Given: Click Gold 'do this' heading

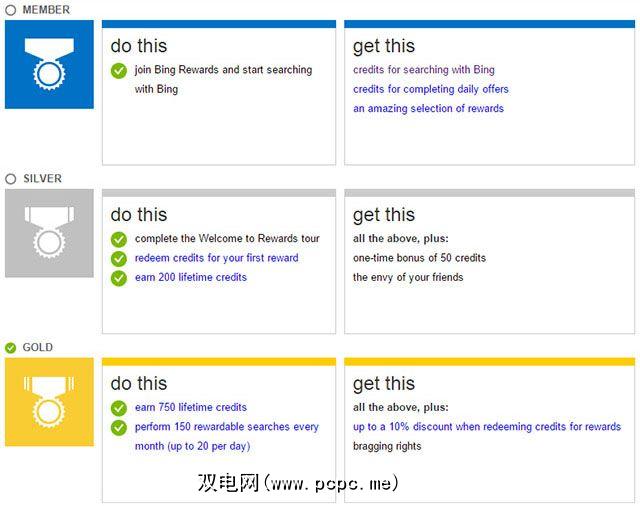Looking at the screenshot, I should point(139,384).
